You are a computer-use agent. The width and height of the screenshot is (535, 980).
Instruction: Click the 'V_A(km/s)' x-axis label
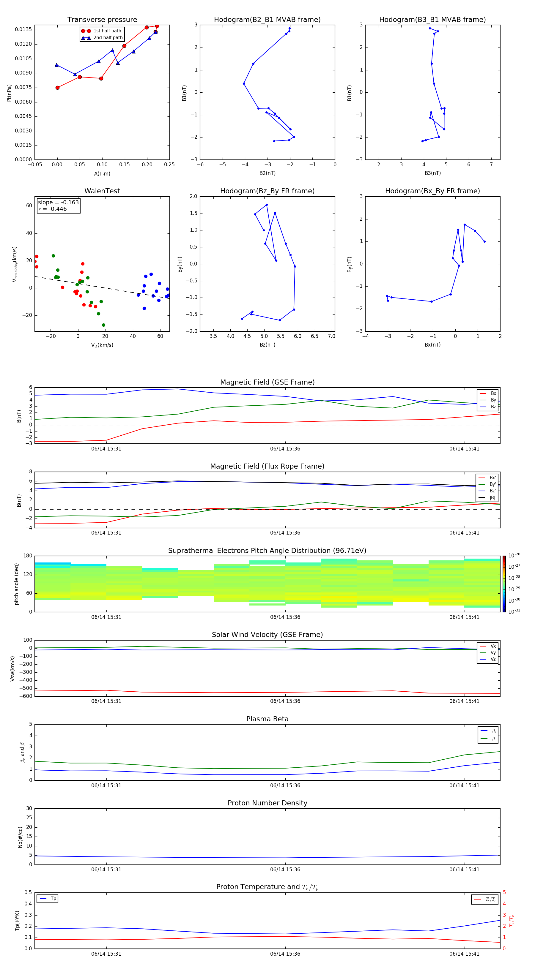point(102,345)
